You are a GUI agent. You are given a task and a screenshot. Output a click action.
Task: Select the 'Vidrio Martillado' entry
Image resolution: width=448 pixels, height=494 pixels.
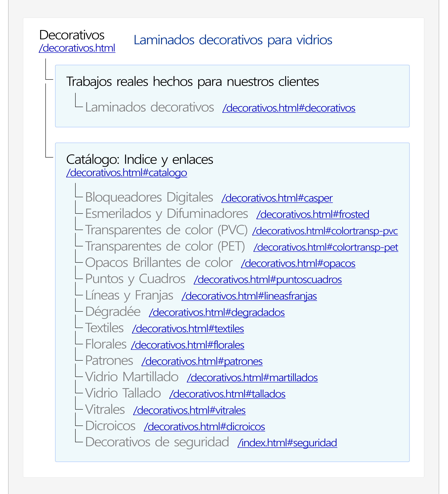(132, 377)
